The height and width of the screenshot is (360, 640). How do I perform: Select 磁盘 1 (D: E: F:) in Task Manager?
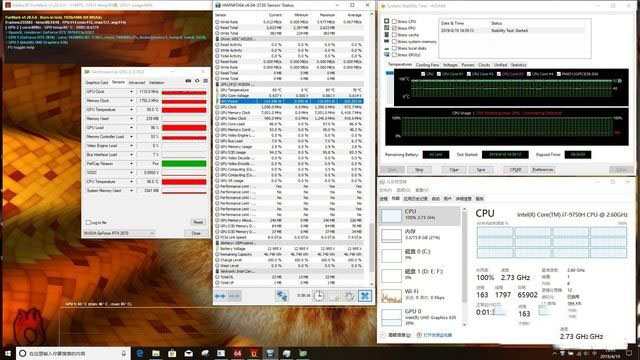click(x=420, y=275)
